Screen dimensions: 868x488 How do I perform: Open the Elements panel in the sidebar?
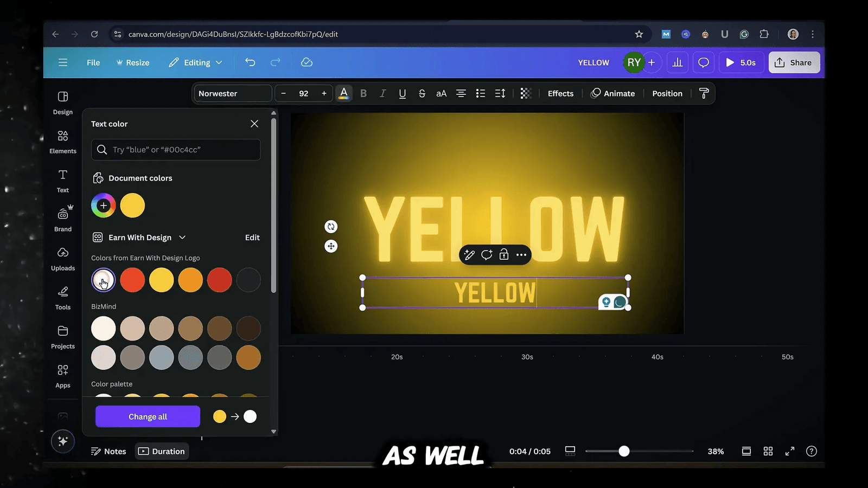(62, 142)
